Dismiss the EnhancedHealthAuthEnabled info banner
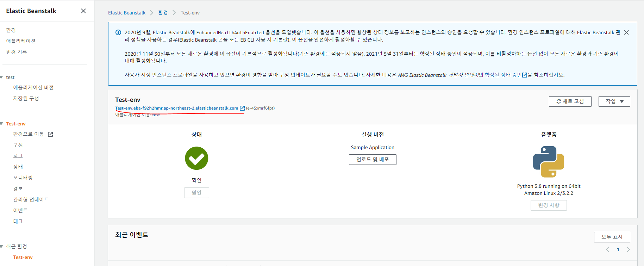The image size is (644, 266). [x=626, y=32]
